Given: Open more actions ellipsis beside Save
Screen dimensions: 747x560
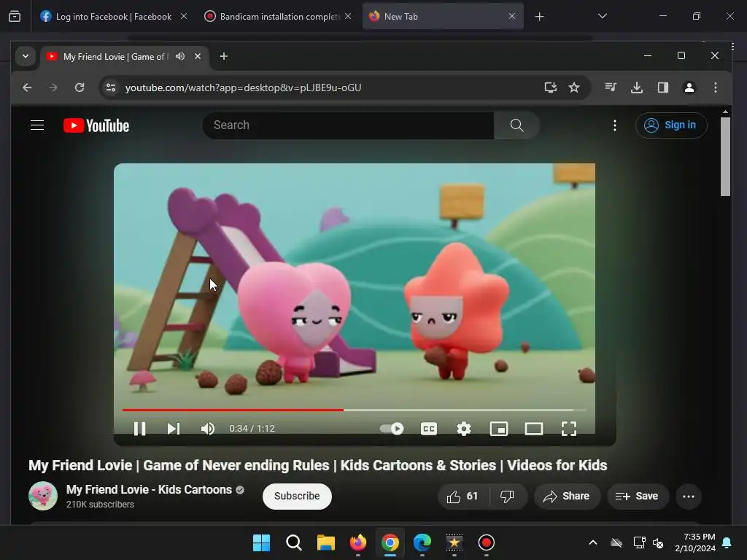Looking at the screenshot, I should pyautogui.click(x=689, y=496).
